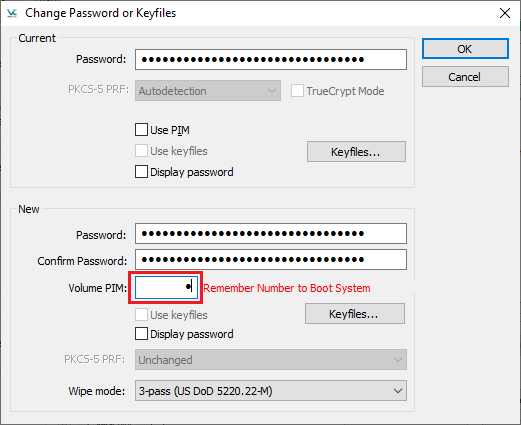Screen dimensions: 521x425
Task: Confirm changes with the OK button
Action: coord(465,49)
